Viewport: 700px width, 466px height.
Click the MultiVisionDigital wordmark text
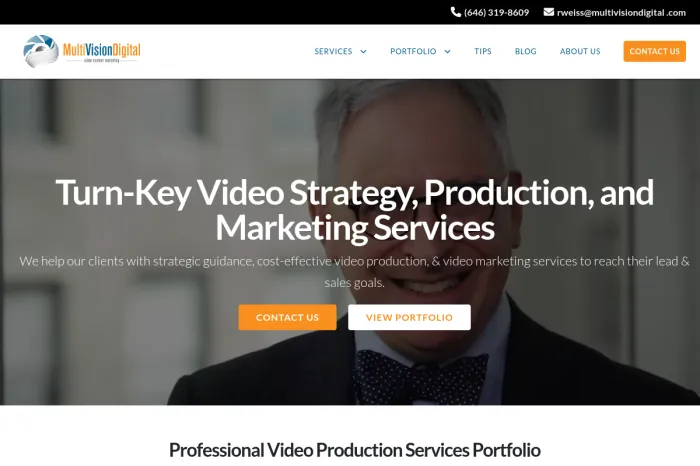(x=101, y=50)
